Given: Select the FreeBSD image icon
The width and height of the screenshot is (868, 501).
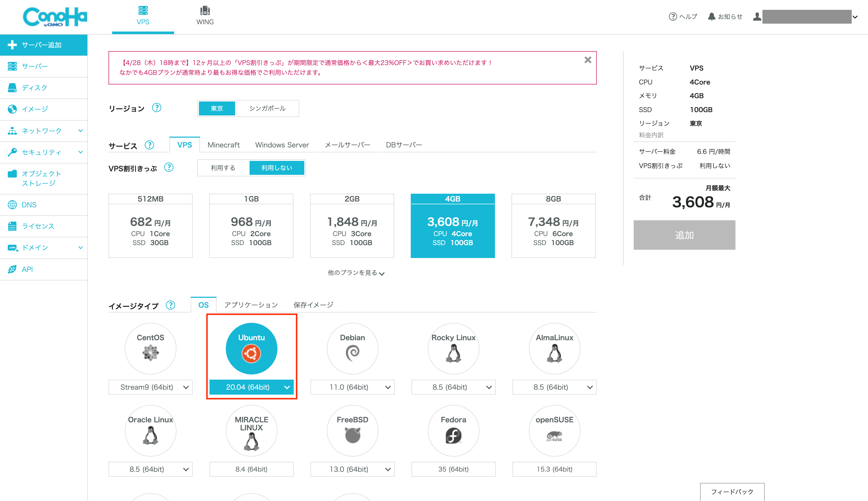Looking at the screenshot, I should pyautogui.click(x=352, y=430).
